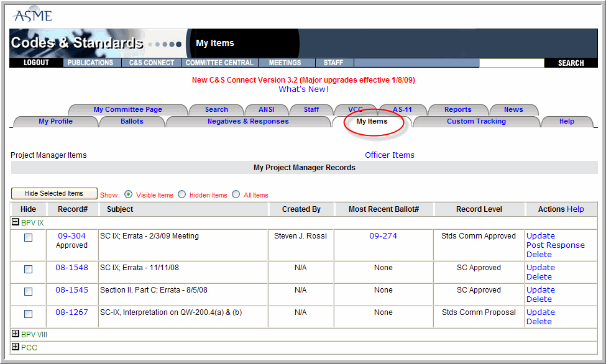Click the 'SC IX; Errata - 11/11/08' subject
Viewport: 606px width, 364px height.
point(139,267)
